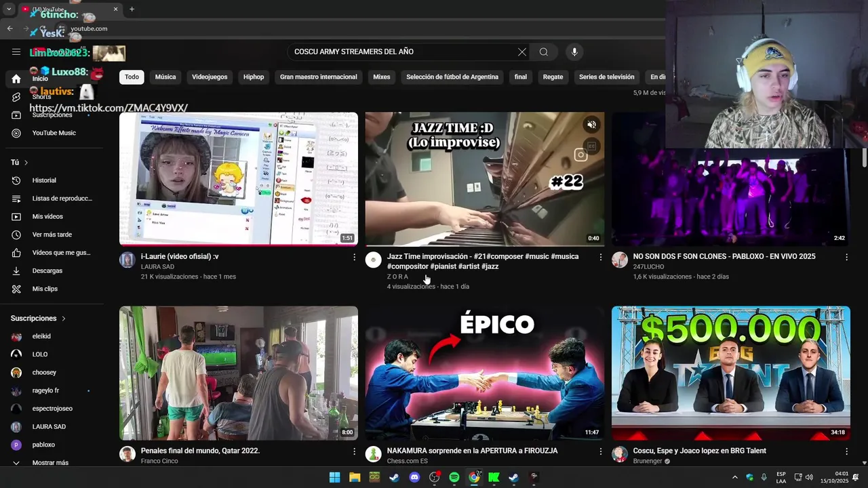868x488 pixels.
Task: Open Suscripciones in the sidebar
Action: (52, 115)
